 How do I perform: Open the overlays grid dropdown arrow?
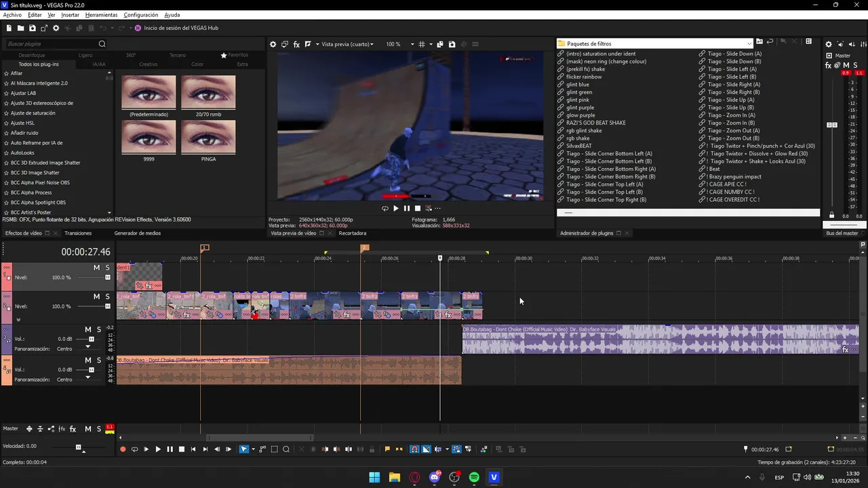[431, 44]
